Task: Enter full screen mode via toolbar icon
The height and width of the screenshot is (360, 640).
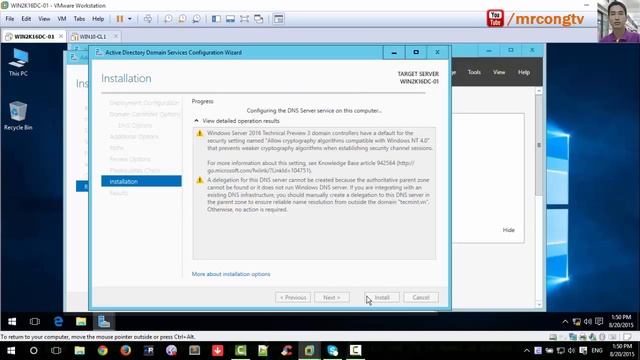Action: click(244, 19)
